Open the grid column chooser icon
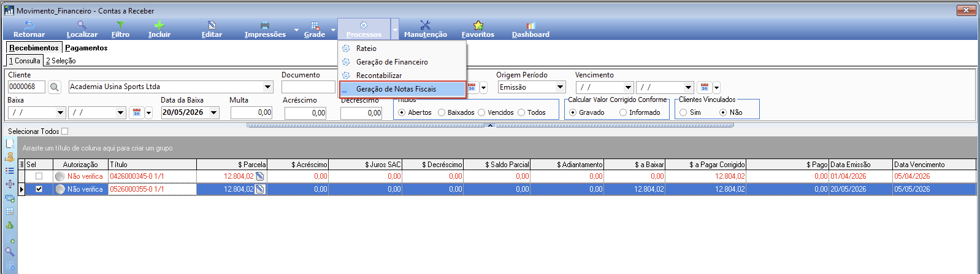The height and width of the screenshot is (274, 980). 21,164
